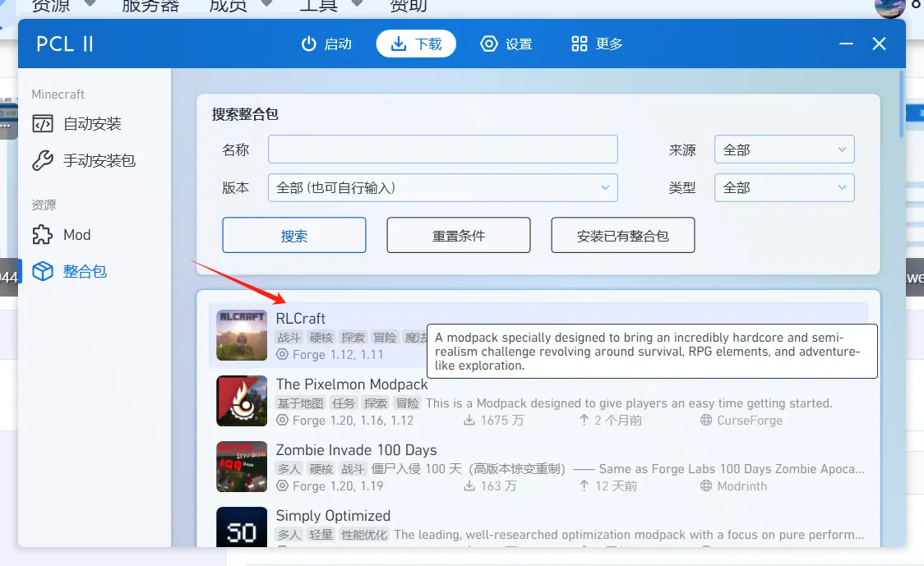The image size is (924, 566).
Task: Focus the 名称 name input field
Action: [442, 150]
